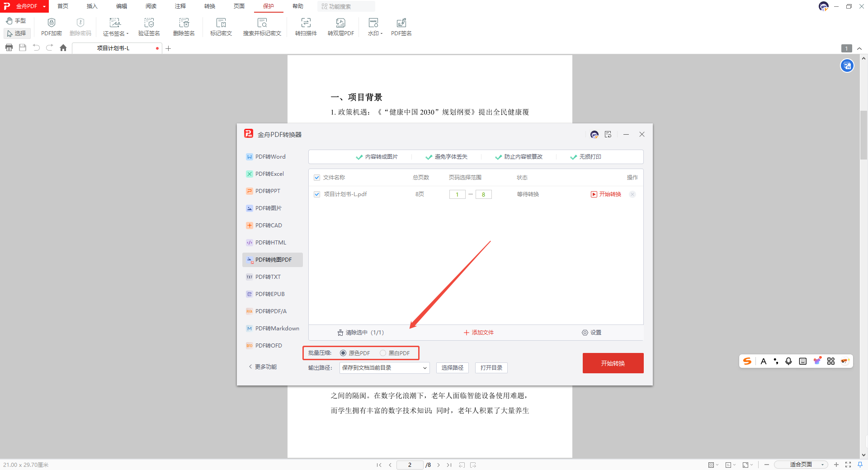Image resolution: width=868 pixels, height=470 pixels.
Task: Open PDF转OFD in converter sidebar
Action: [273, 346]
